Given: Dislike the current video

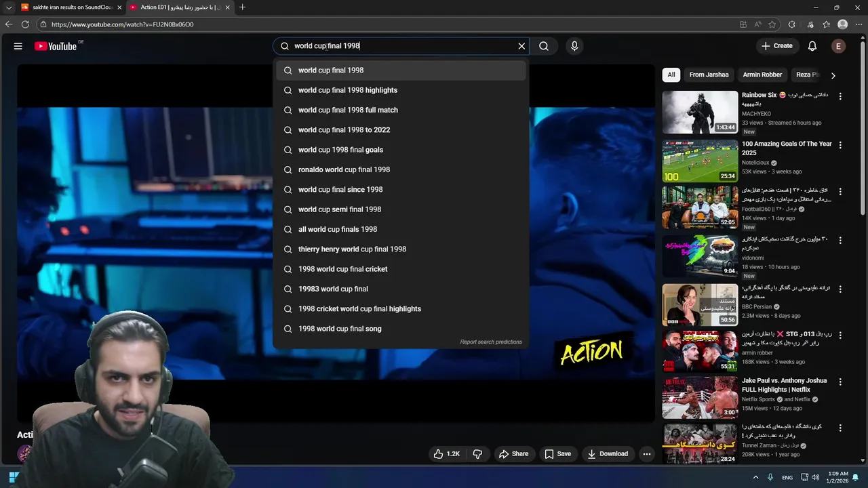Looking at the screenshot, I should coord(477,454).
